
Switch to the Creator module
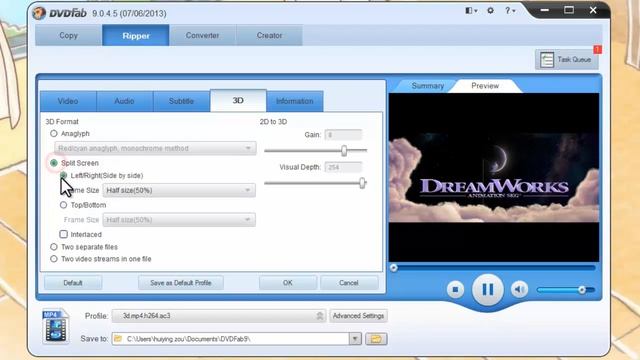coord(269,36)
